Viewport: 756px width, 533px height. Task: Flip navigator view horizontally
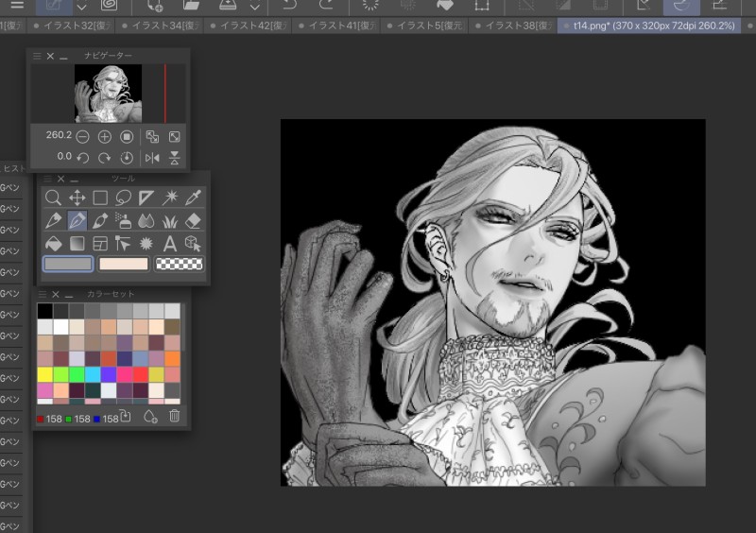click(152, 157)
